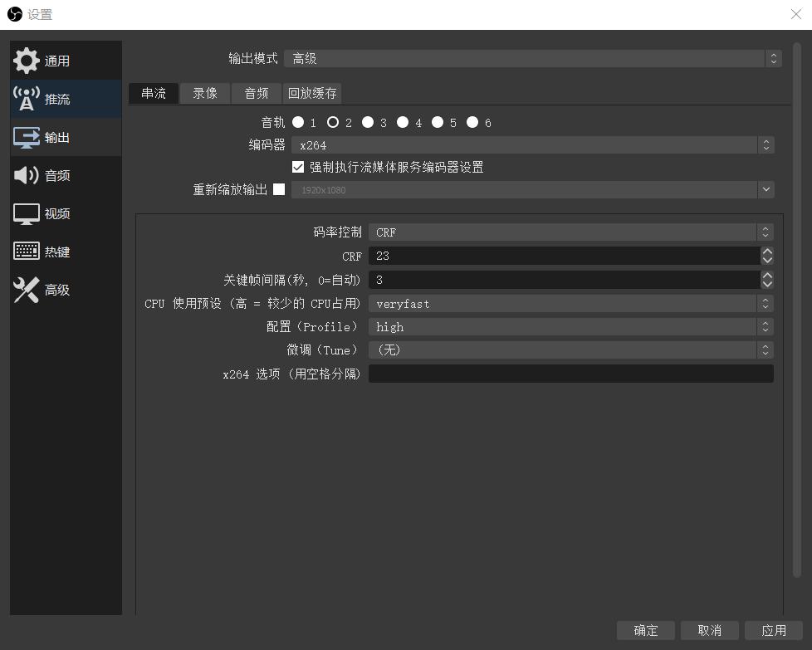Screen dimensions: 812x650
Task: Click the CRF value field showing 23
Action: coord(565,256)
